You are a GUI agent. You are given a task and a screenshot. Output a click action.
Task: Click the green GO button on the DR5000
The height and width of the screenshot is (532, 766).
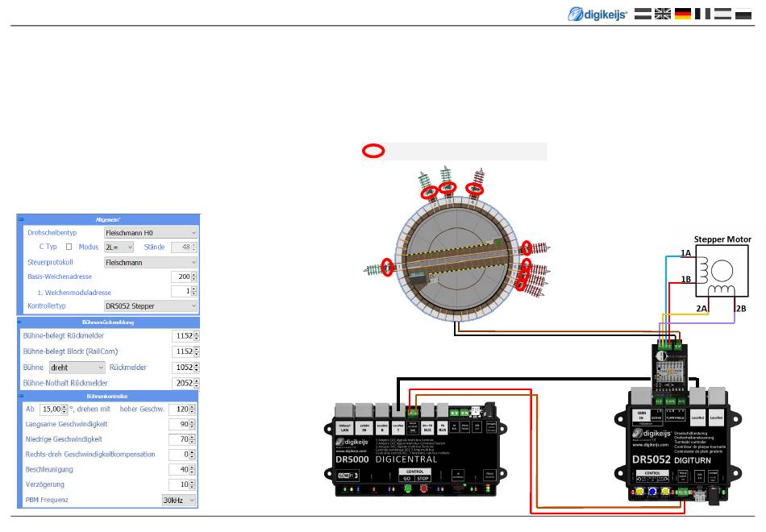(x=407, y=488)
